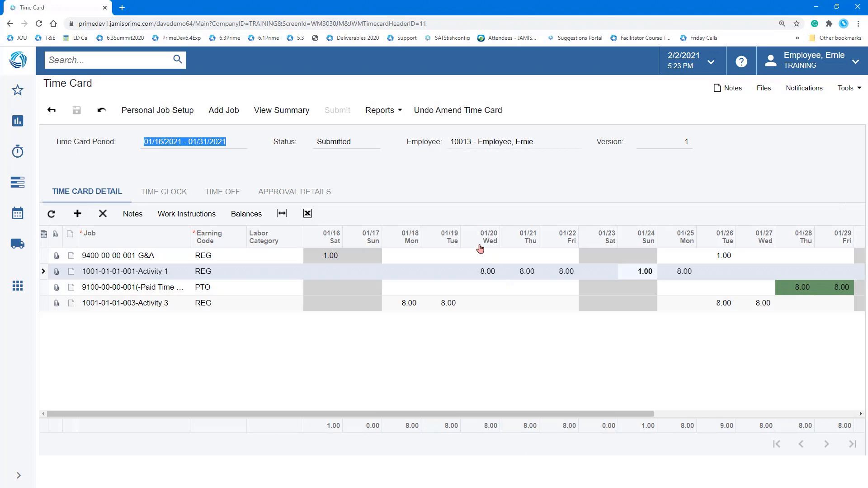Select the favorites star in the sidebar
The width and height of the screenshot is (868, 488).
(x=17, y=90)
